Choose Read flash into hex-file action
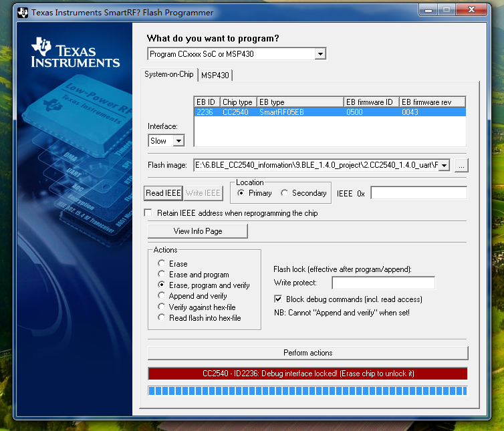 click(161, 317)
